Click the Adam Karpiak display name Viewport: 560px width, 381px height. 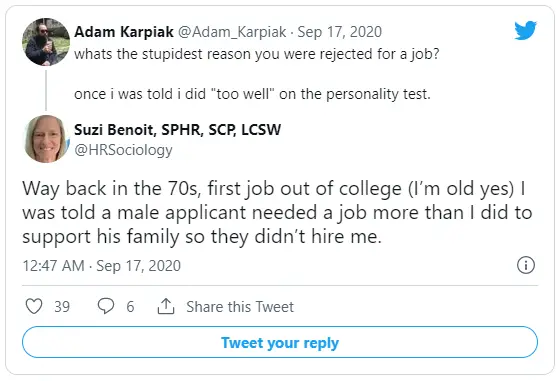(x=124, y=32)
